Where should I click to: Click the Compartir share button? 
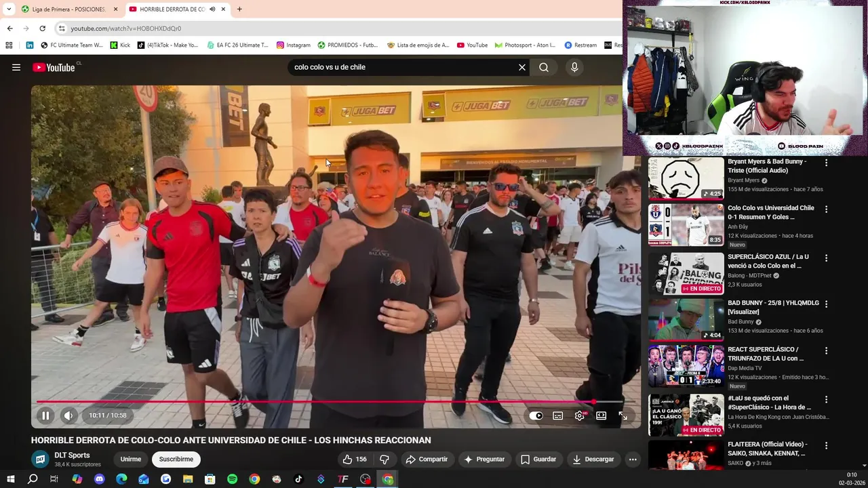coord(427,460)
